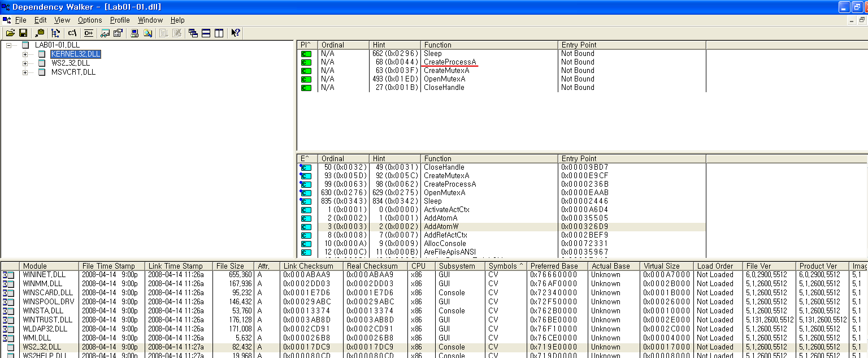Click the function lookup magnifier icon
Screen dimensions: 868x358
(x=148, y=33)
